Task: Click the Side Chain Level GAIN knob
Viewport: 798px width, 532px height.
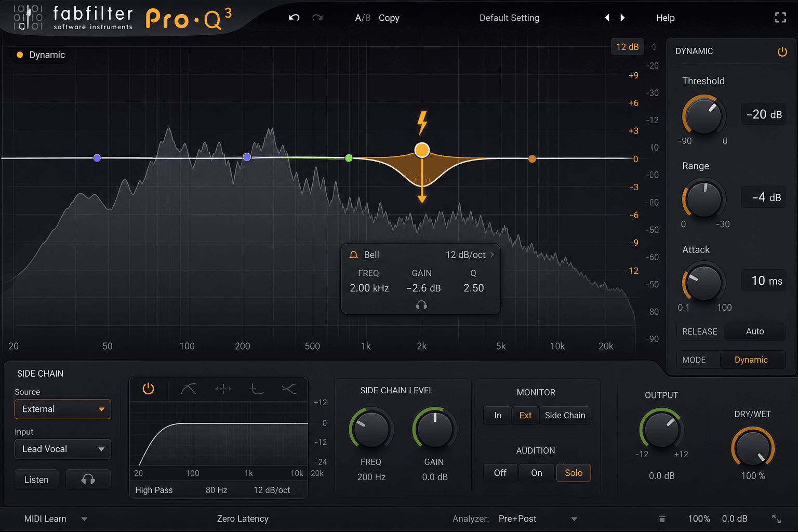Action: (x=434, y=429)
